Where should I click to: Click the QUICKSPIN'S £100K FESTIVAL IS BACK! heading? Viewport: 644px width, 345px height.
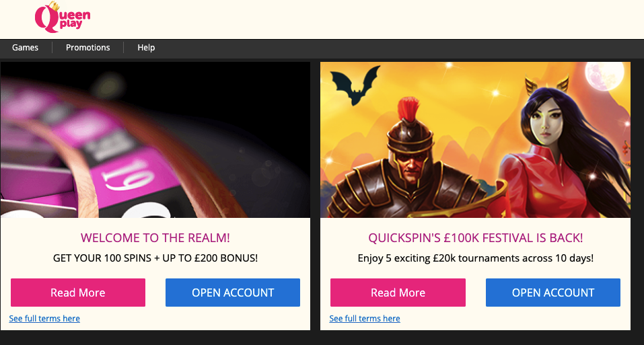476,238
